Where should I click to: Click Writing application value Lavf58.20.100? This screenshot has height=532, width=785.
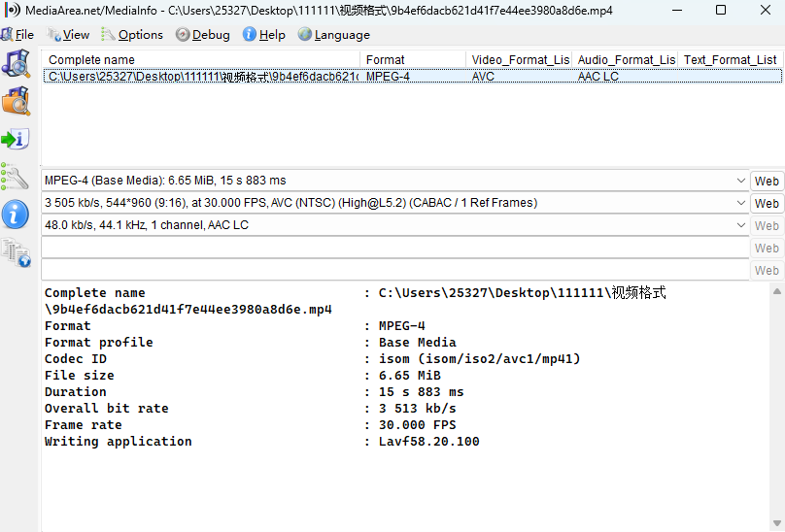[429, 442]
